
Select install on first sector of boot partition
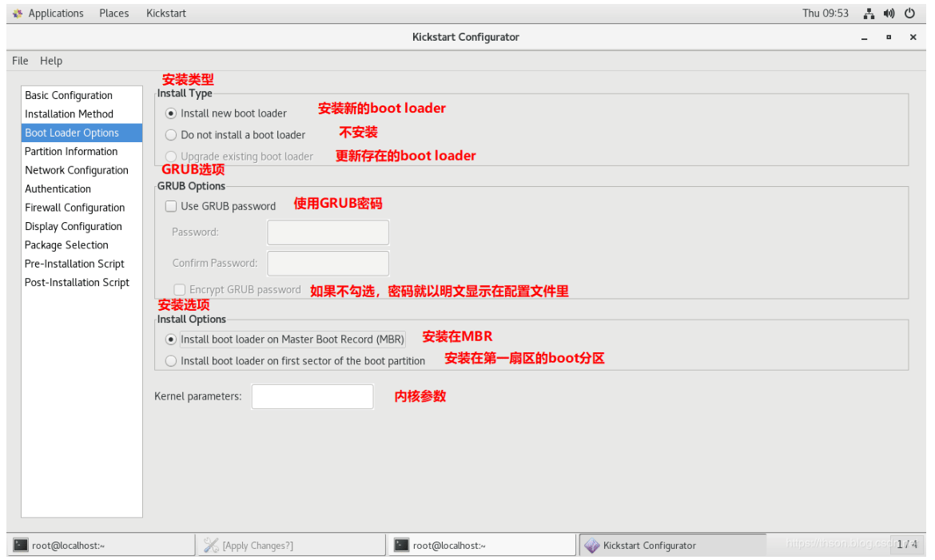tap(171, 361)
